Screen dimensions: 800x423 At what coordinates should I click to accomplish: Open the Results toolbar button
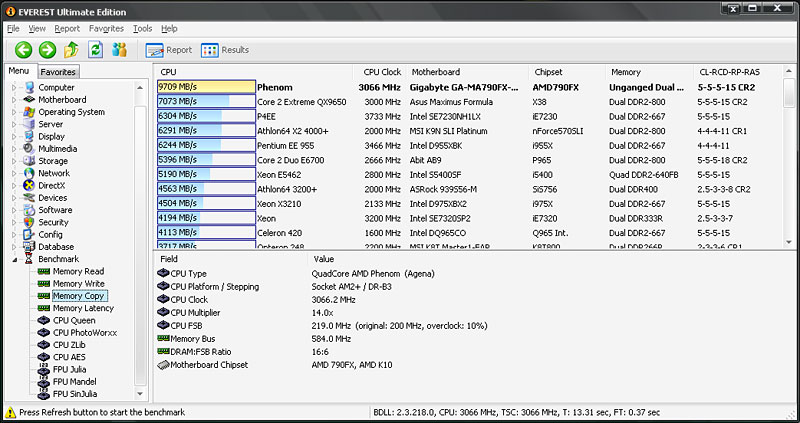coord(225,50)
